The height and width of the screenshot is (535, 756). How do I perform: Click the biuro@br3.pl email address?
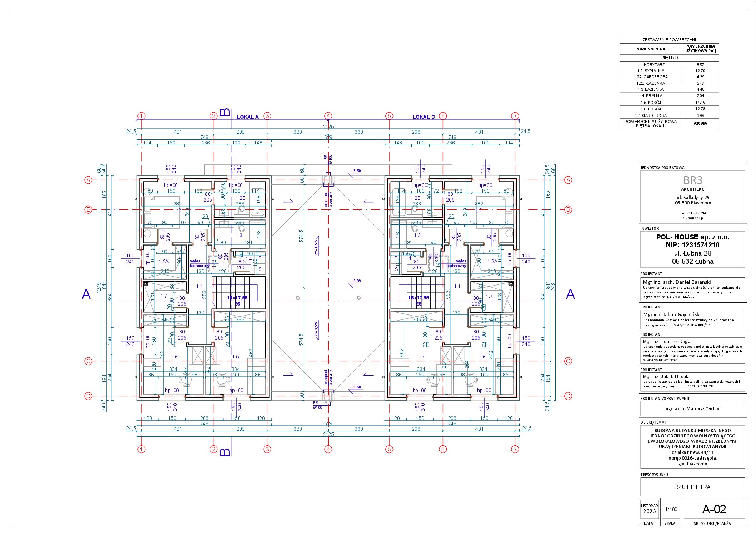pos(693,218)
